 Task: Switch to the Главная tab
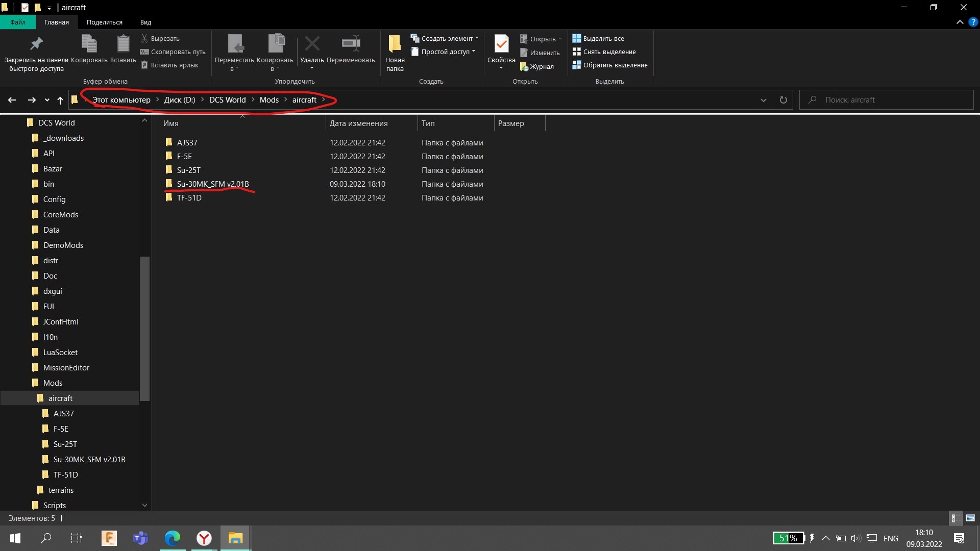click(56, 22)
